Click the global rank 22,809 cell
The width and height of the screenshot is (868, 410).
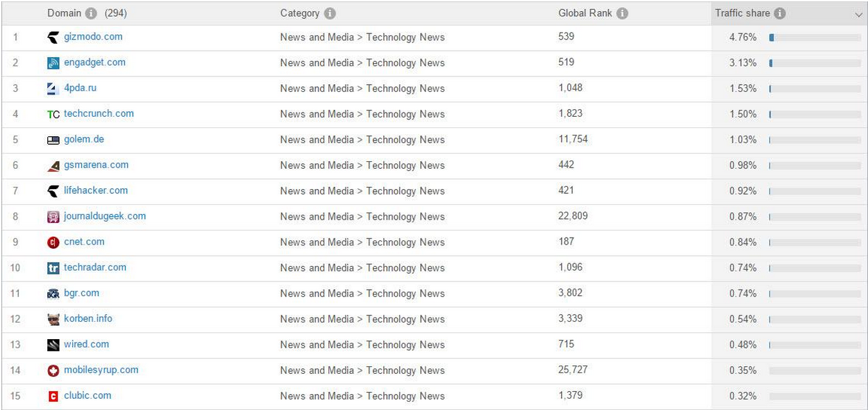point(573,216)
